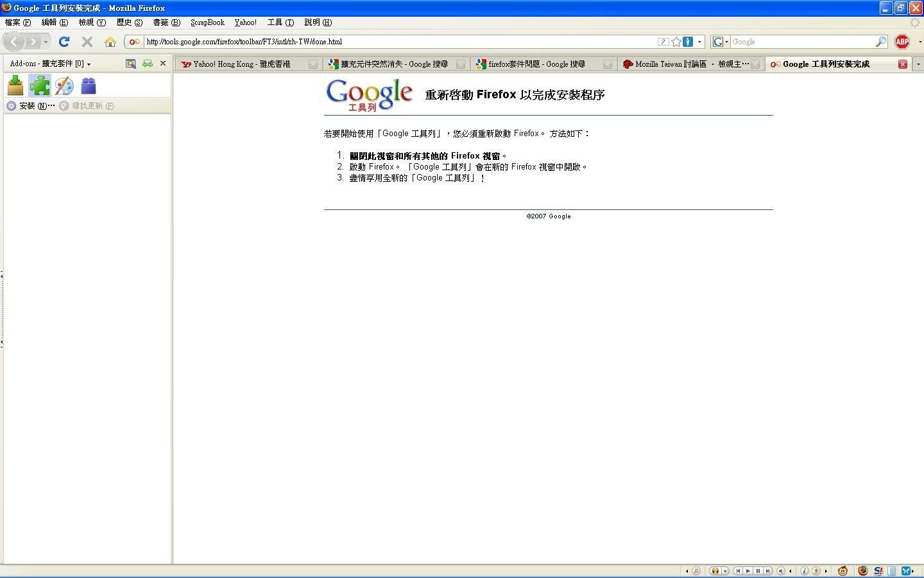Viewport: 924px width, 578px height.
Task: Open the media player selection dropdown
Action: click(x=725, y=571)
